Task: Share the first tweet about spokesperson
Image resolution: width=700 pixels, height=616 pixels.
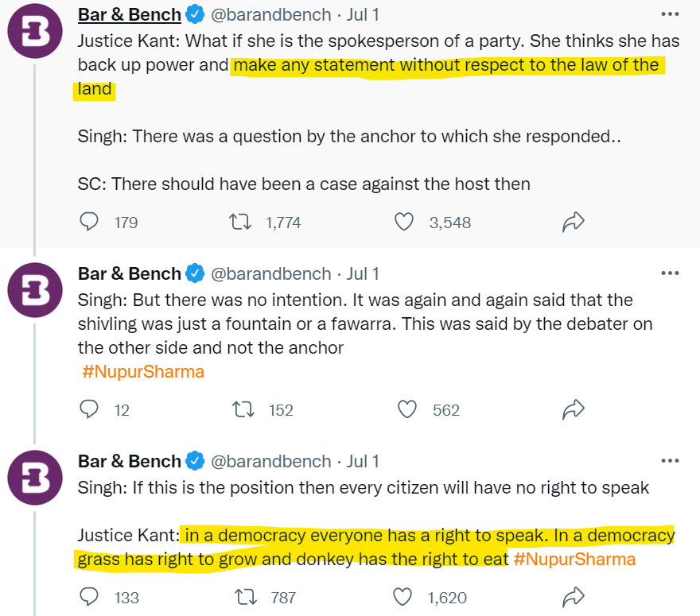Action: tap(574, 222)
